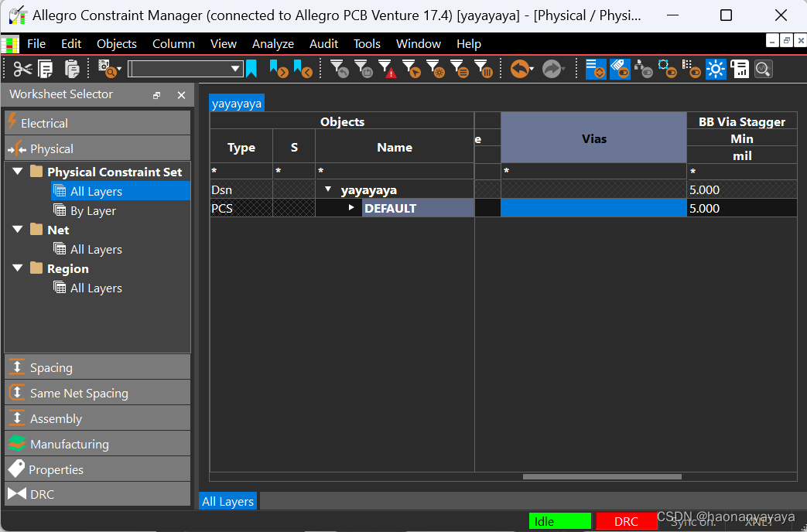
Task: Go to next bookmark icon
Action: (x=279, y=69)
